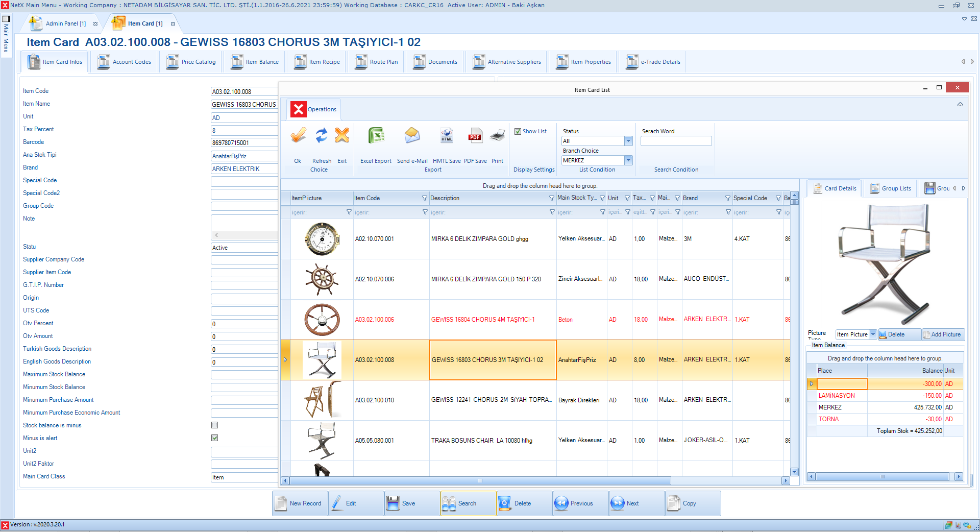
Task: Click the PDF Save icon
Action: coord(475,136)
